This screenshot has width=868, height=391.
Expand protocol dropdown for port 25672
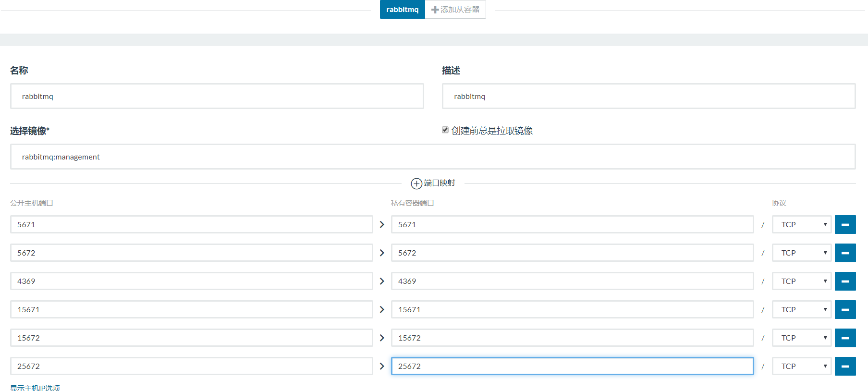(x=802, y=366)
